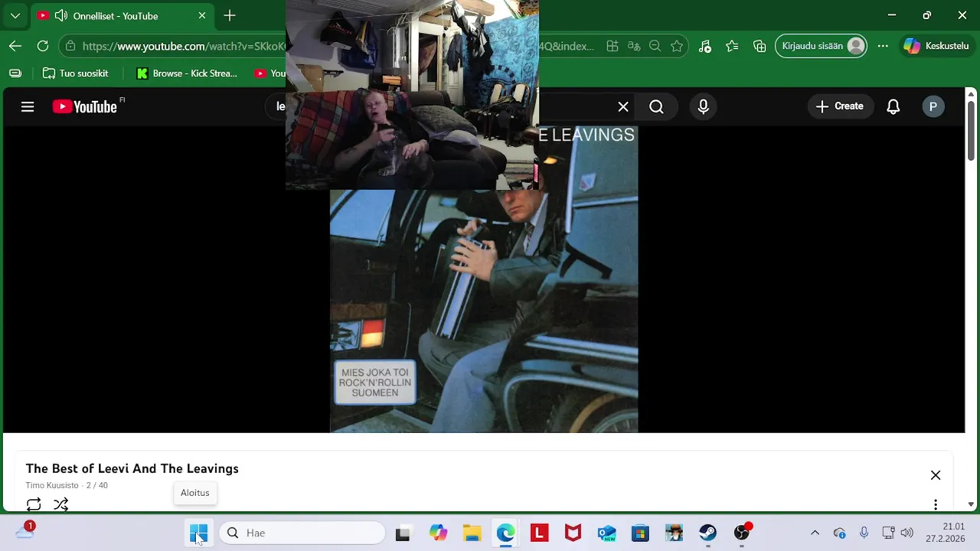The width and height of the screenshot is (980, 551).
Task: Open File Explorer from taskbar
Action: click(x=472, y=533)
